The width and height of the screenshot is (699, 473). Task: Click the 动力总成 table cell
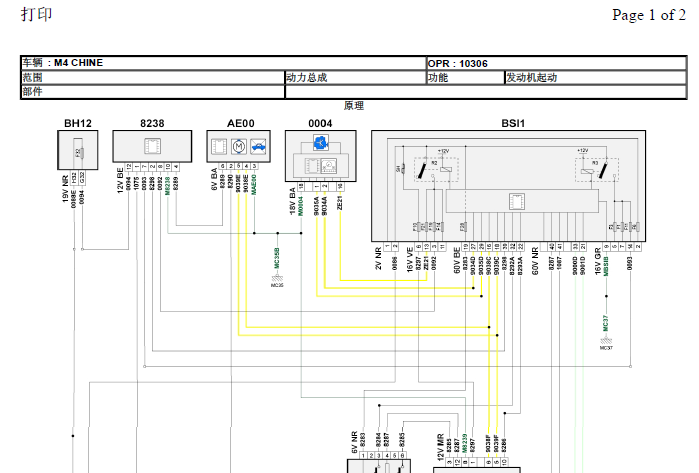coord(355,78)
